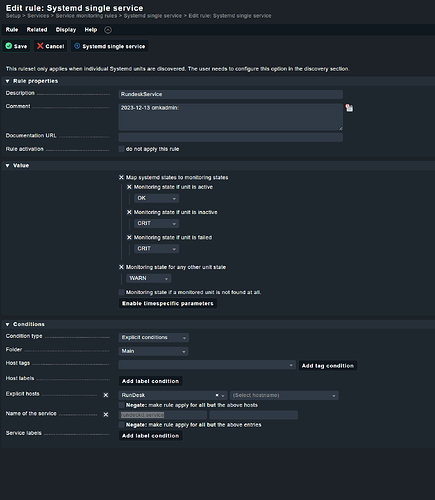Click the insert timestamp icon beside Comment
The height and width of the screenshot is (500, 435).
[x=349, y=108]
